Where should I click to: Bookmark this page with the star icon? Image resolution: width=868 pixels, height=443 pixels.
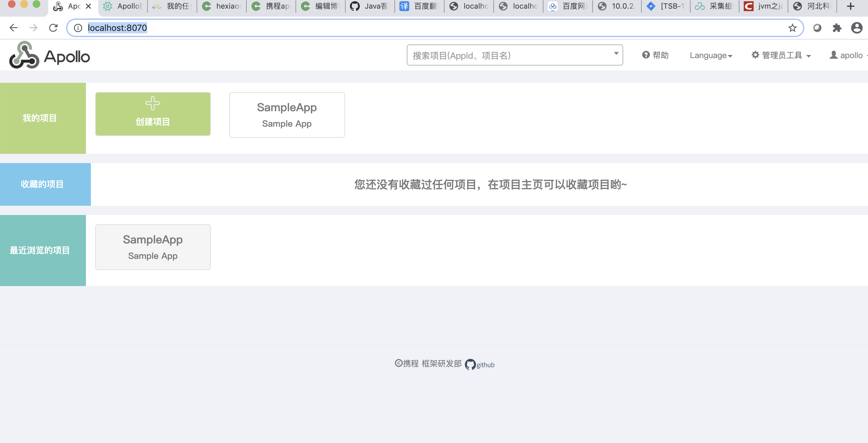[792, 28]
